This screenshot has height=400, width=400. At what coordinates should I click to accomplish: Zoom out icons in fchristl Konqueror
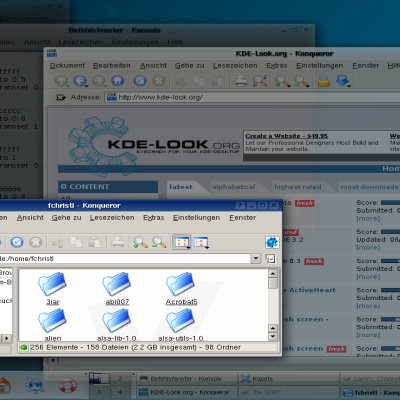point(159,242)
